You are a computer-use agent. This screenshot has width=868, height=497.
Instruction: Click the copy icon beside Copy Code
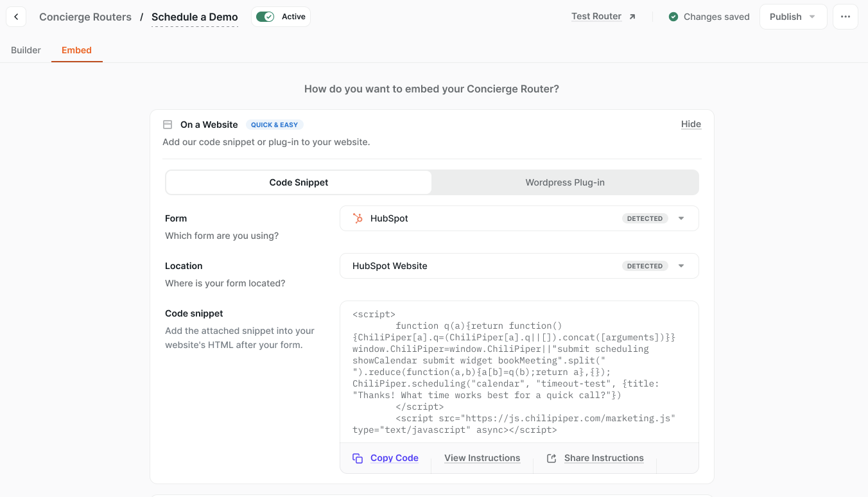(x=358, y=458)
